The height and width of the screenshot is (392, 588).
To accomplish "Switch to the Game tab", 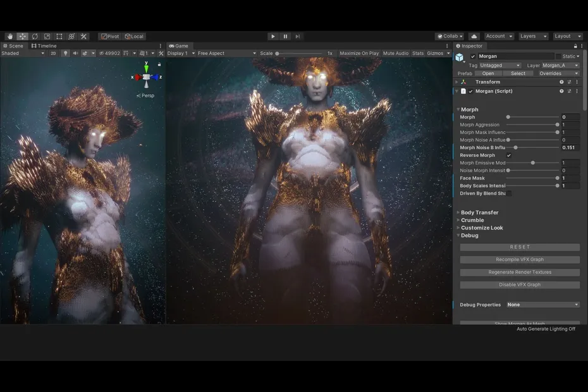I will (x=178, y=46).
